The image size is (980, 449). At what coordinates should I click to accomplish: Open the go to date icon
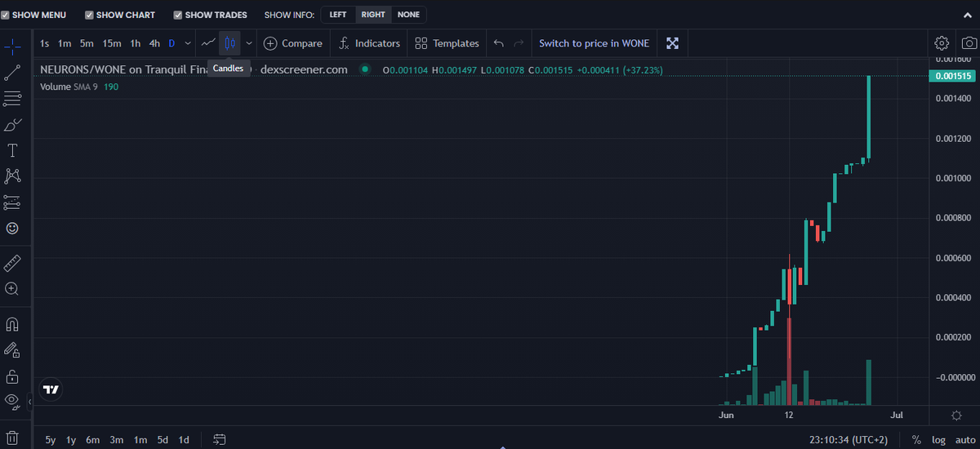point(220,440)
